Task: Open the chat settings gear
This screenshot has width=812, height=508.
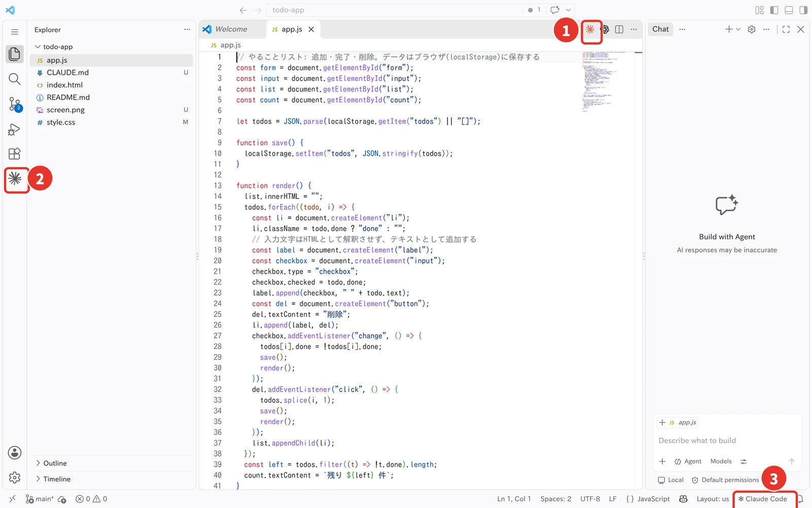Action: 752,29
